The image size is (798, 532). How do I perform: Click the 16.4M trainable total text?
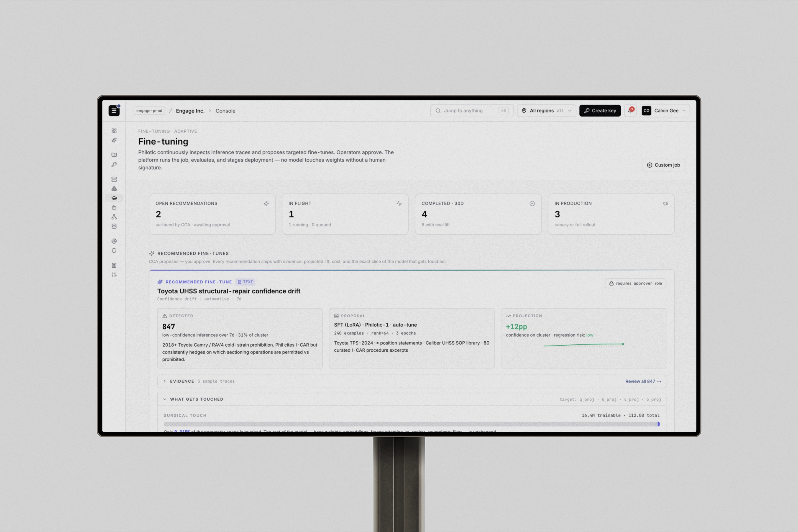pyautogui.click(x=620, y=415)
